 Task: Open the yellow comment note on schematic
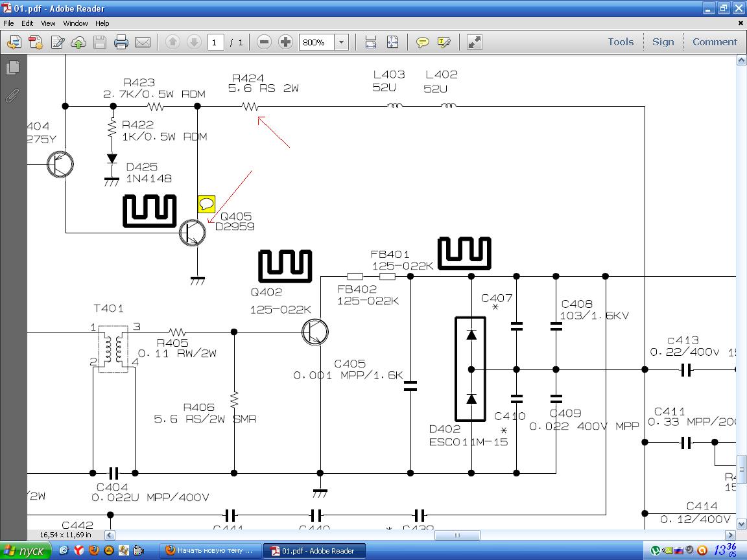(206, 204)
